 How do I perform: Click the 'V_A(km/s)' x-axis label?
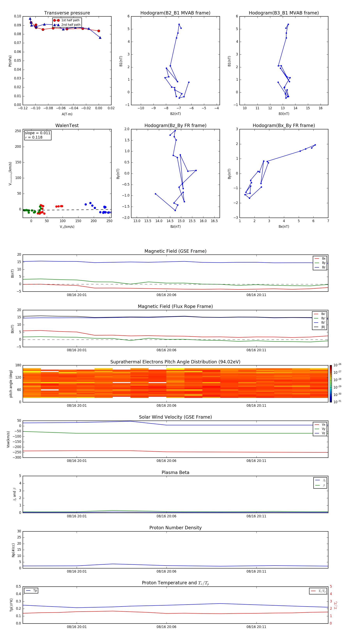click(x=67, y=227)
